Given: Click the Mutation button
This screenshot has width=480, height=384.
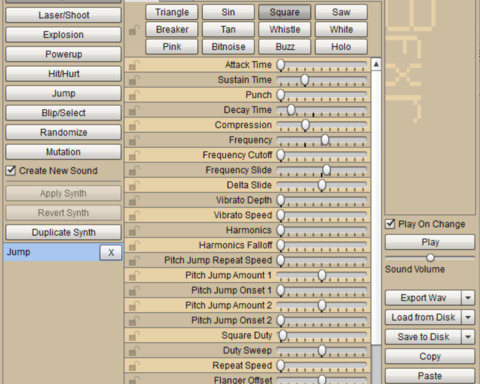Looking at the screenshot, I should 63,152.
